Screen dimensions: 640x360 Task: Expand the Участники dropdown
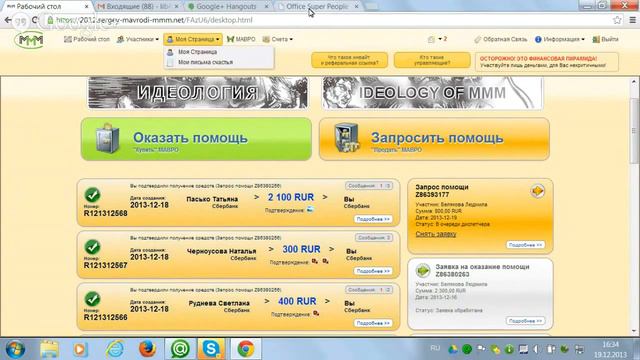(x=138, y=39)
